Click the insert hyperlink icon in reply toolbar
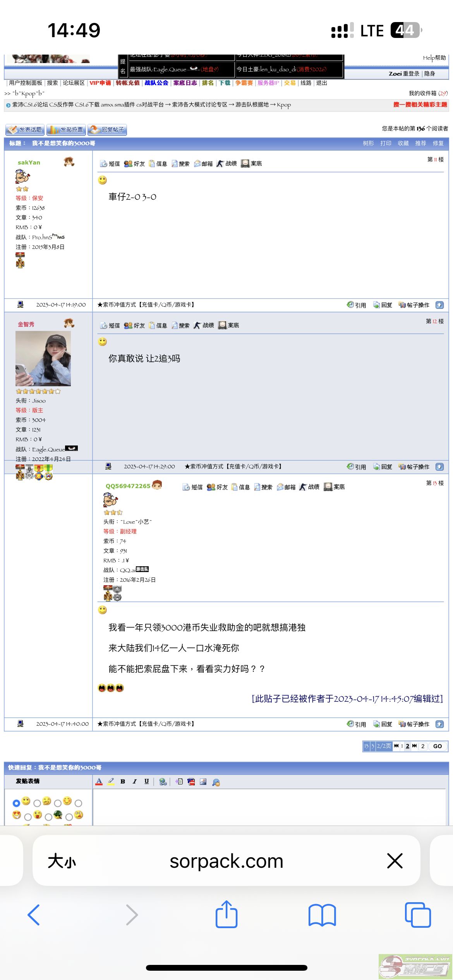Image resolution: width=453 pixels, height=980 pixels. click(163, 782)
